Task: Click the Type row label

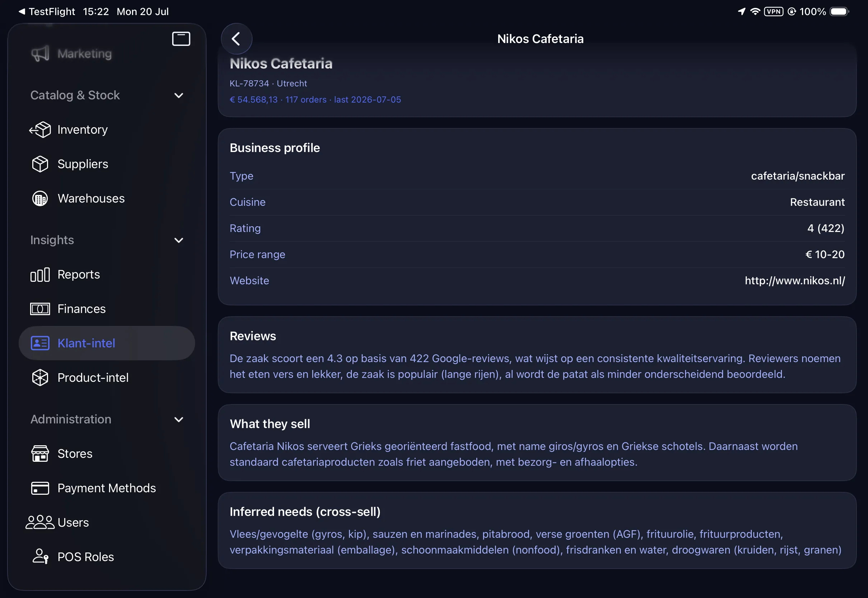Action: [x=241, y=176]
